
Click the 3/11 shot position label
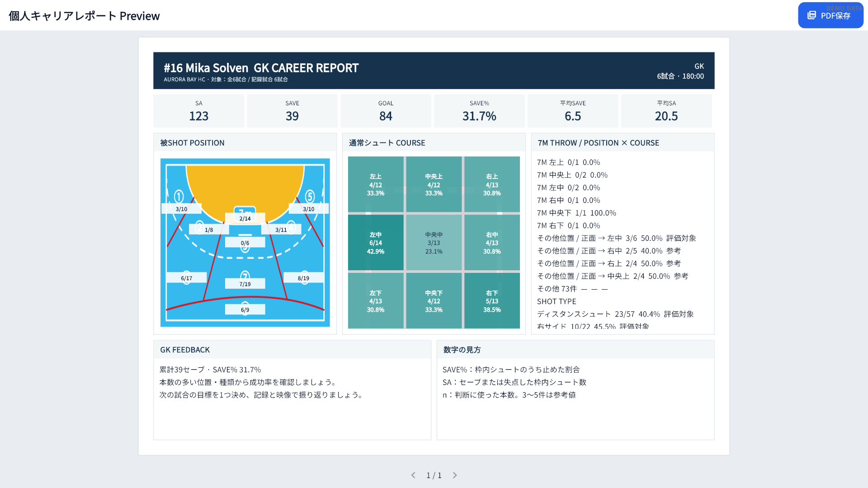[281, 230]
